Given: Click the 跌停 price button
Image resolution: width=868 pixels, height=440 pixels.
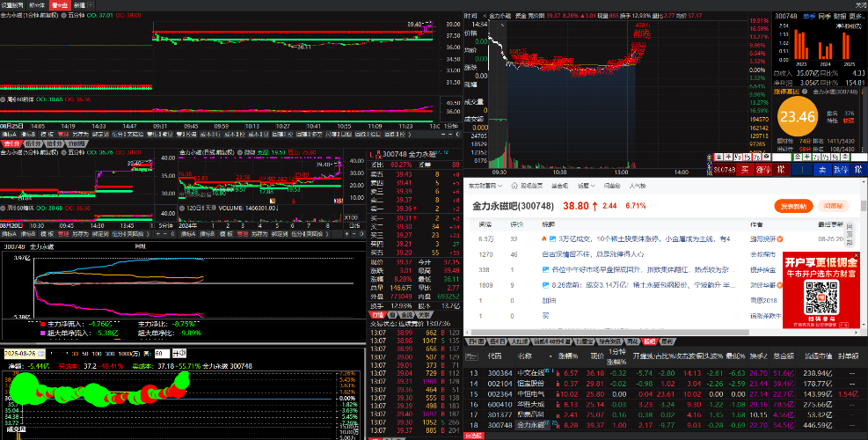Looking at the screenshot, I should (841, 170).
